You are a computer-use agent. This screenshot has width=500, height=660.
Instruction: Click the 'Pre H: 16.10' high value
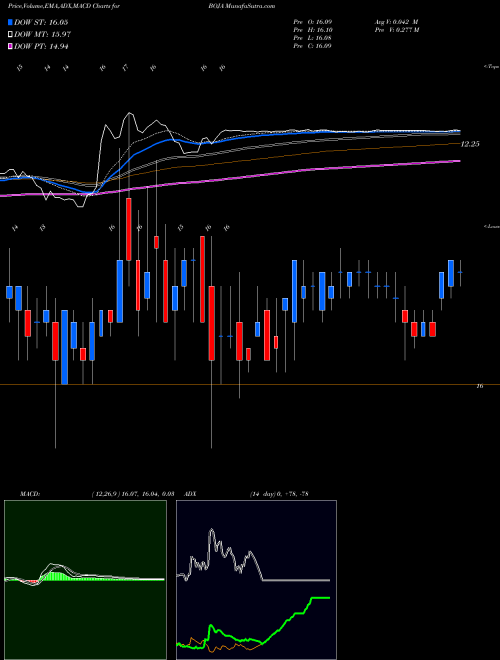[x=312, y=30]
